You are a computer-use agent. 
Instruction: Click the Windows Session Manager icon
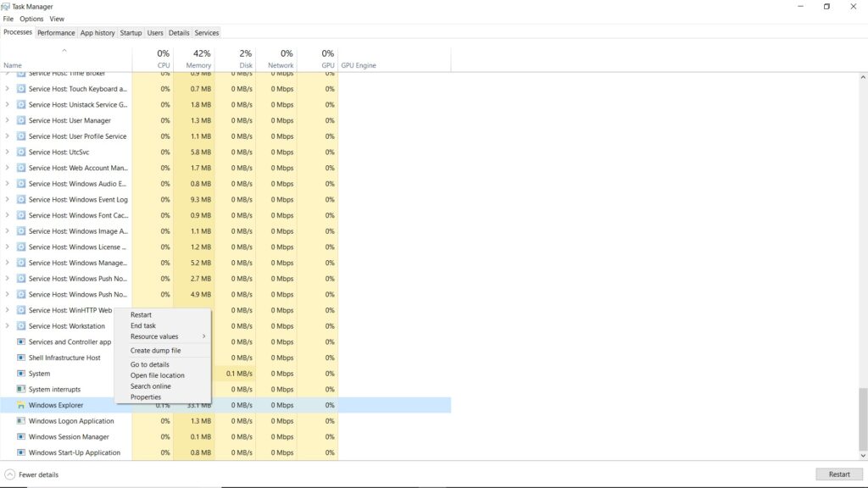tap(21, 436)
